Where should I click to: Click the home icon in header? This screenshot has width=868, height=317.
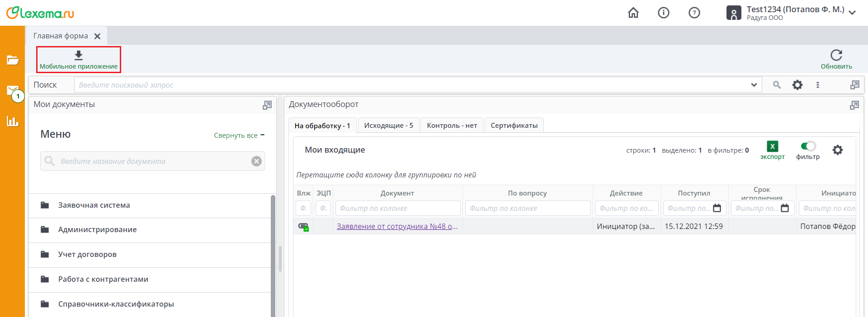coord(633,13)
